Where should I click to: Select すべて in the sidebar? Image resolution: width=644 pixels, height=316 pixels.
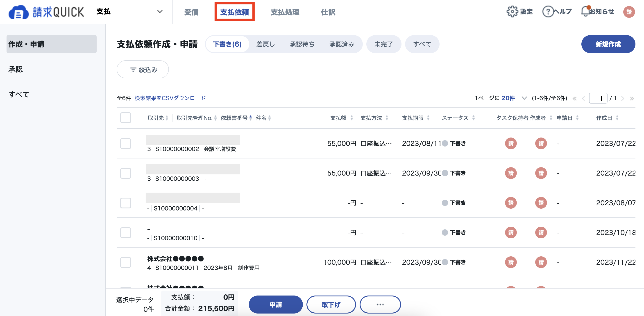click(x=19, y=94)
